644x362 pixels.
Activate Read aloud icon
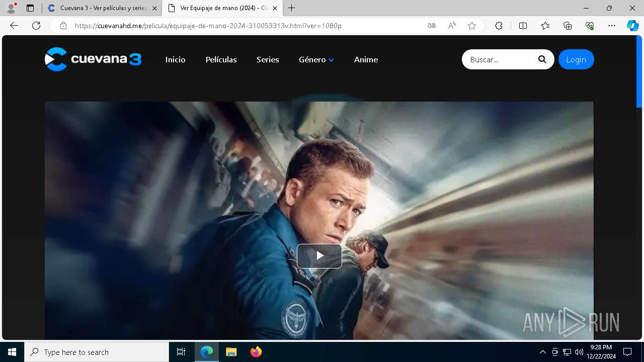coord(452,26)
